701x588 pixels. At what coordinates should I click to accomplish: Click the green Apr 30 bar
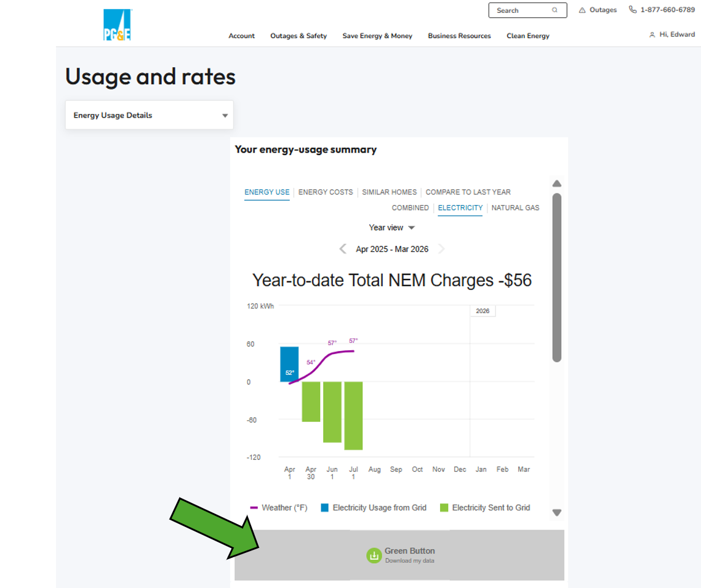[311, 401]
